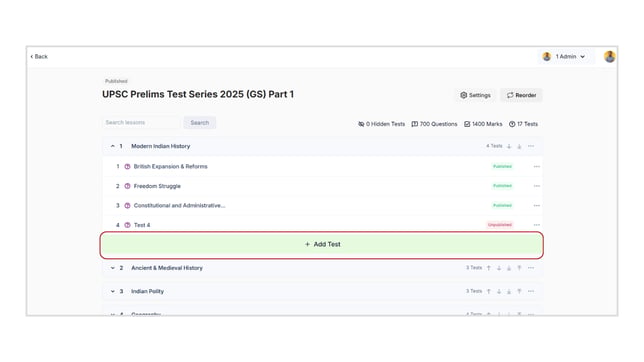Screen dimensions: 644x362
Task: Click the quiz icon beside Freedom Struggle
Action: [127, 186]
